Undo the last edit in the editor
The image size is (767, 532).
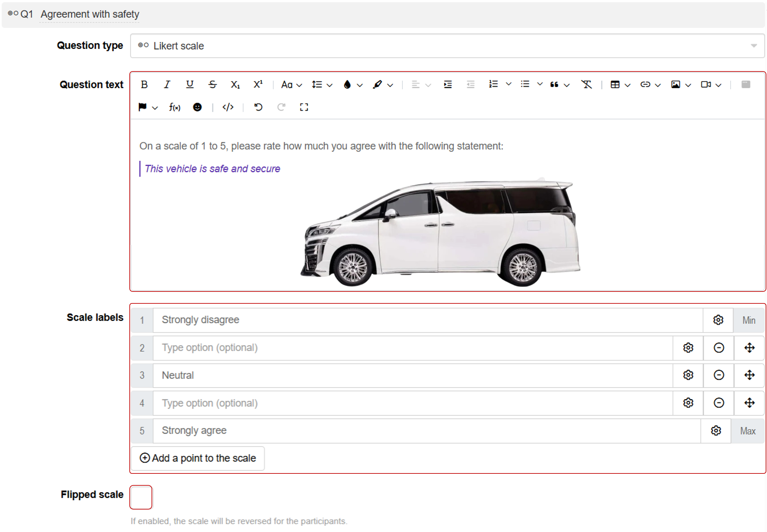click(x=258, y=107)
